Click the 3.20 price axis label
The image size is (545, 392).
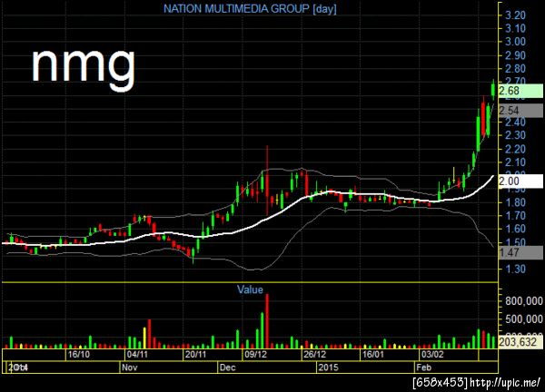pos(515,15)
